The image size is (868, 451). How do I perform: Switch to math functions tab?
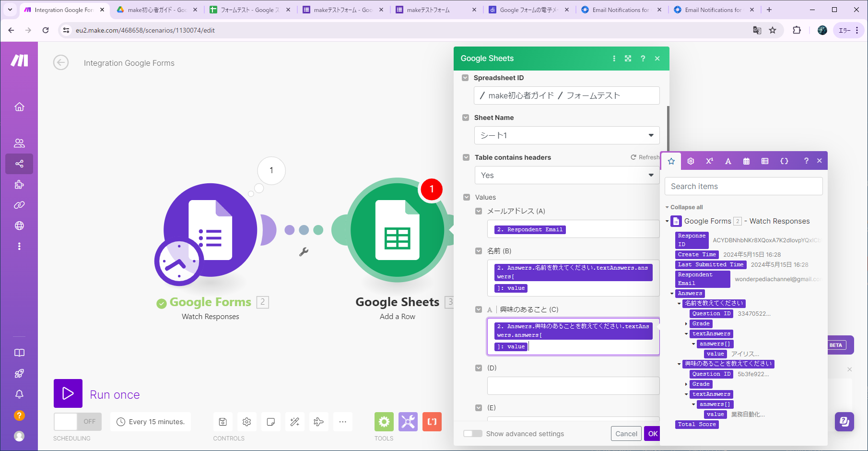tap(709, 161)
